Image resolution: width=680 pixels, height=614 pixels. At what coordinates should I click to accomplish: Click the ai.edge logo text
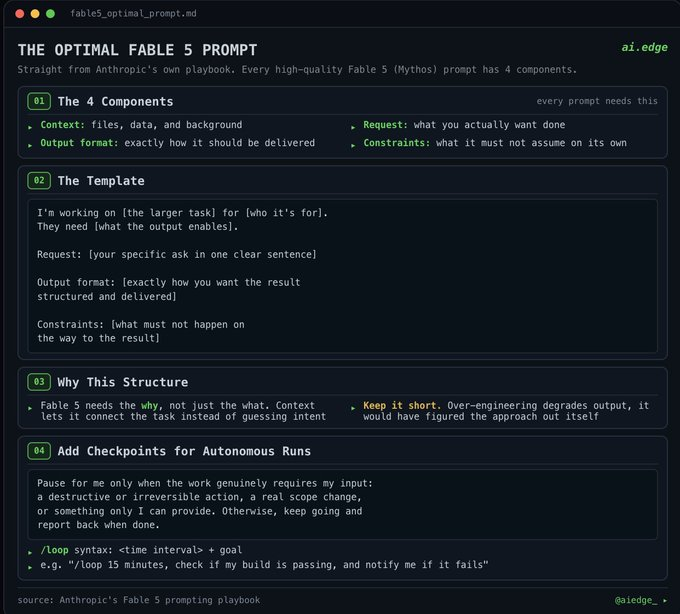click(644, 47)
